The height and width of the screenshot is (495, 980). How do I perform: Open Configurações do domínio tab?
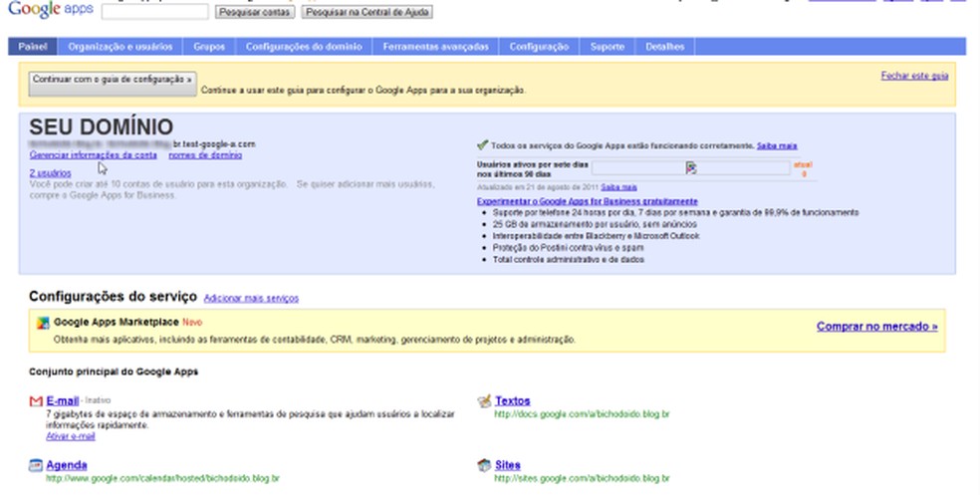(304, 46)
